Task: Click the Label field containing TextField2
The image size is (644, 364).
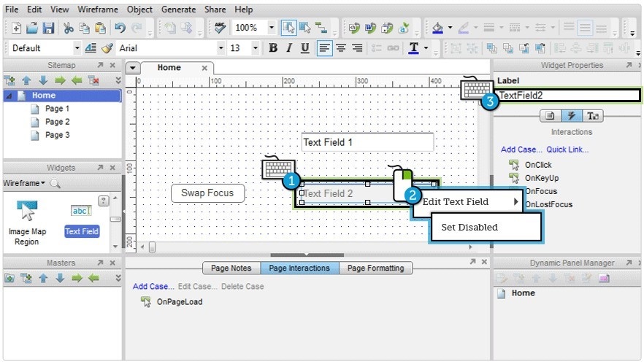Action: [x=567, y=95]
